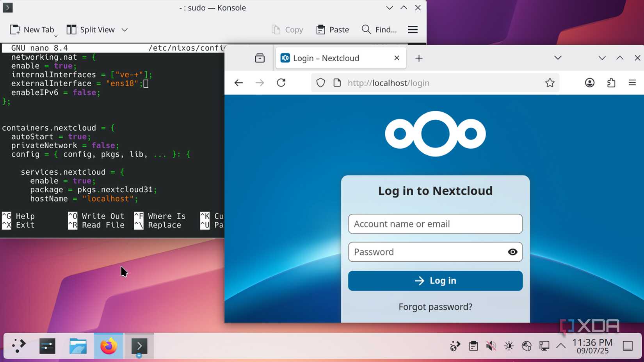Image resolution: width=644 pixels, height=362 pixels.
Task: Go forward in Firefox
Action: 260,83
